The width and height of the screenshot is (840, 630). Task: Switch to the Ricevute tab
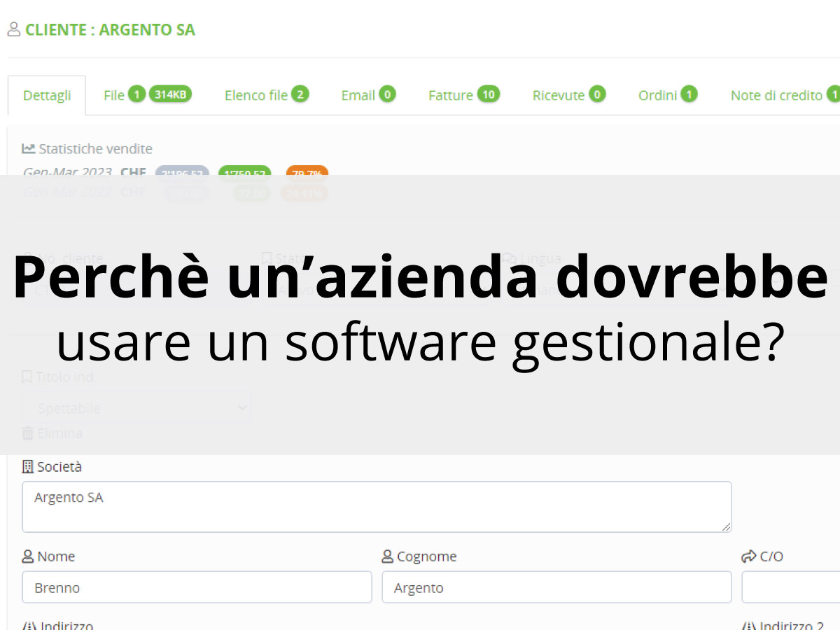pyautogui.click(x=558, y=94)
